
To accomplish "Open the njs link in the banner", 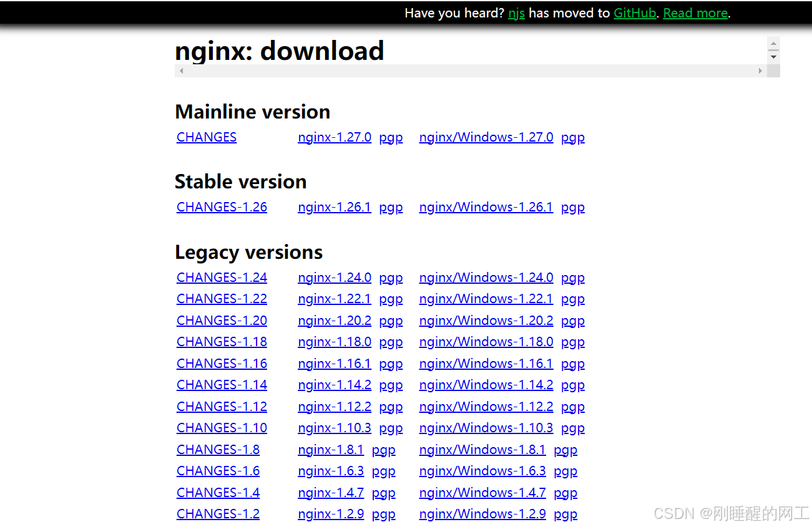I will pos(516,13).
